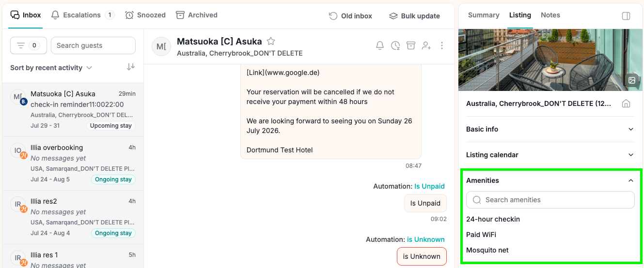Expand the Basic info section

[550, 129]
